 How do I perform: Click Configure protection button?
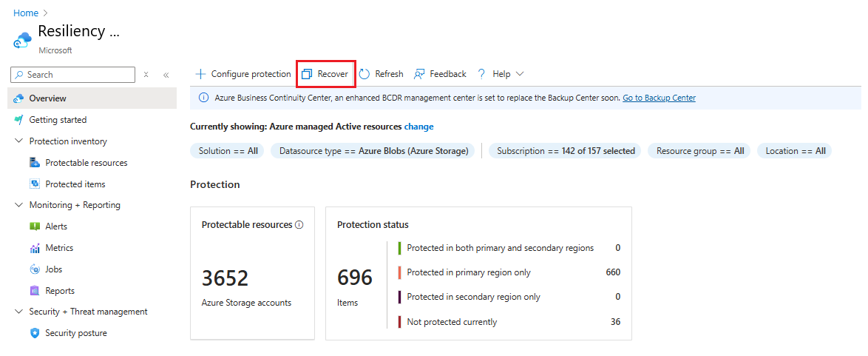click(243, 74)
